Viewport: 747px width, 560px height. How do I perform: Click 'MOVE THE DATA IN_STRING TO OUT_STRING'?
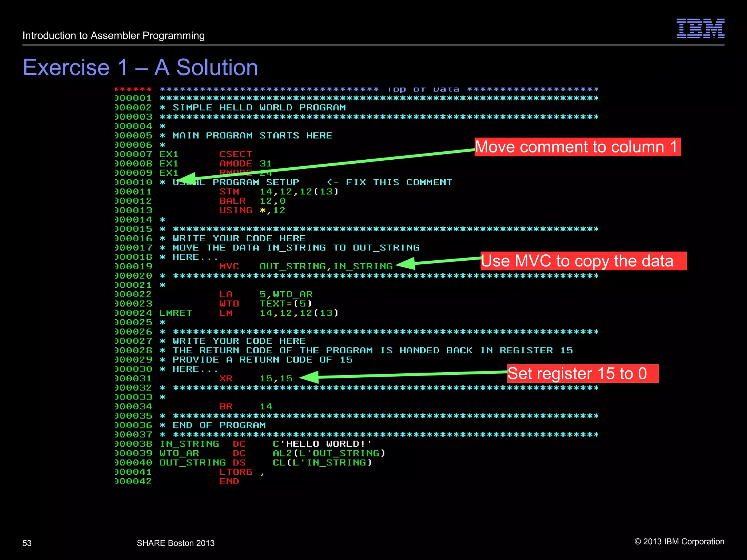click(x=296, y=248)
